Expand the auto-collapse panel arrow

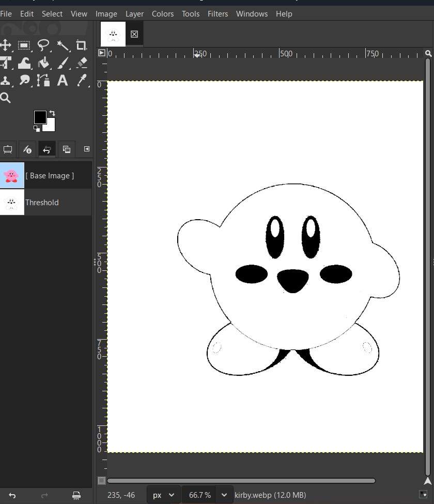coord(86,149)
